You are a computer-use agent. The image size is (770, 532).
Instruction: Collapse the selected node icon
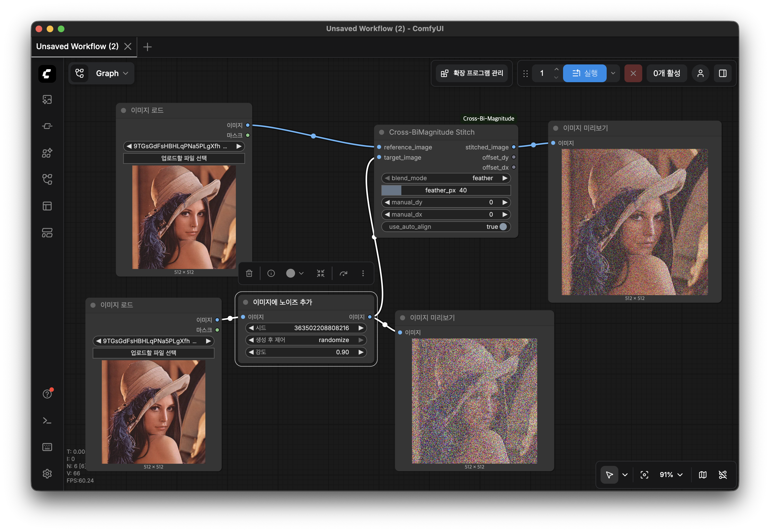tap(321, 273)
